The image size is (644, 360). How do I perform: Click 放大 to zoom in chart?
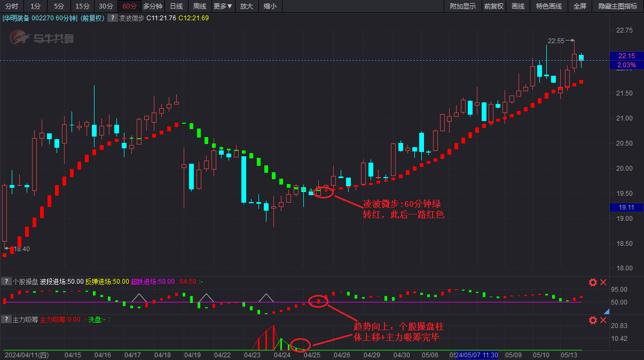point(247,6)
